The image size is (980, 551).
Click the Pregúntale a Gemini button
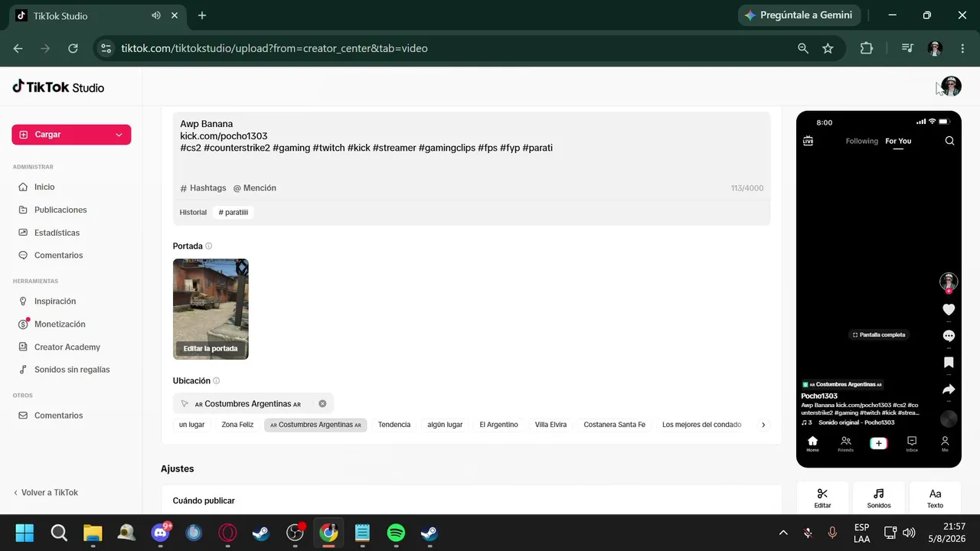tap(799, 15)
